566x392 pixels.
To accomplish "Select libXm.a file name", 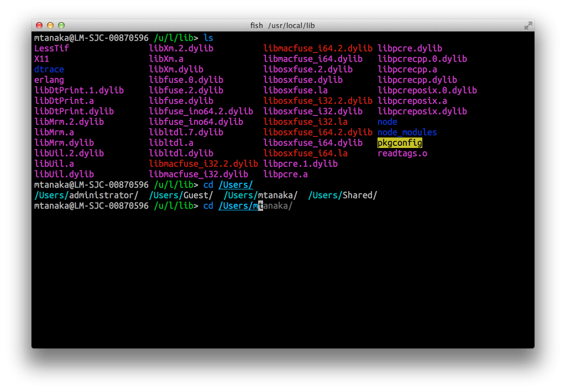I will point(166,59).
